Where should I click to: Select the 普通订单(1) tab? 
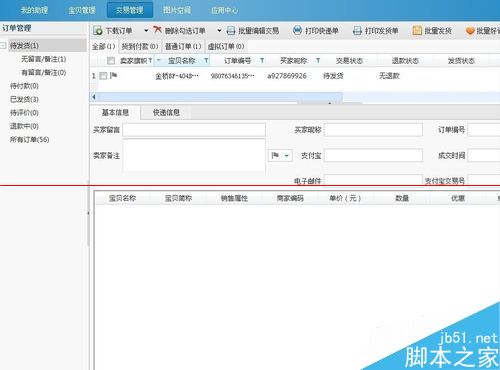click(x=183, y=46)
